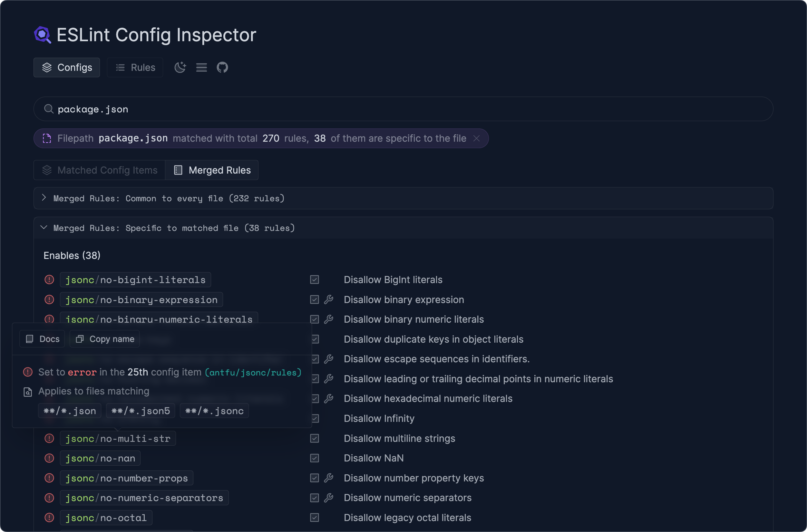Screen dimensions: 807x532
Task: Switch to the Rules tab
Action: pyautogui.click(x=135, y=67)
